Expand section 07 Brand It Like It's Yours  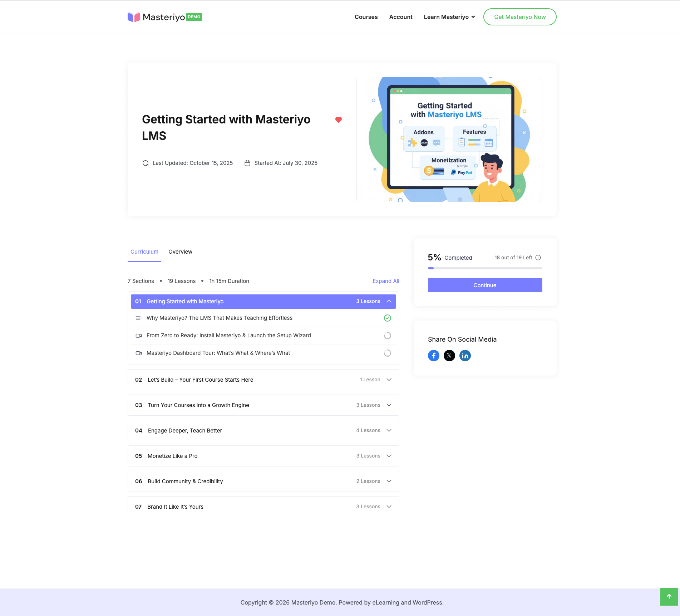[263, 507]
